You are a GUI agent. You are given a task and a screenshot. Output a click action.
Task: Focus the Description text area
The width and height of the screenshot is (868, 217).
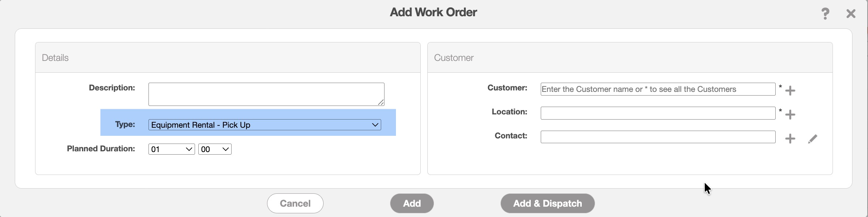coord(266,94)
